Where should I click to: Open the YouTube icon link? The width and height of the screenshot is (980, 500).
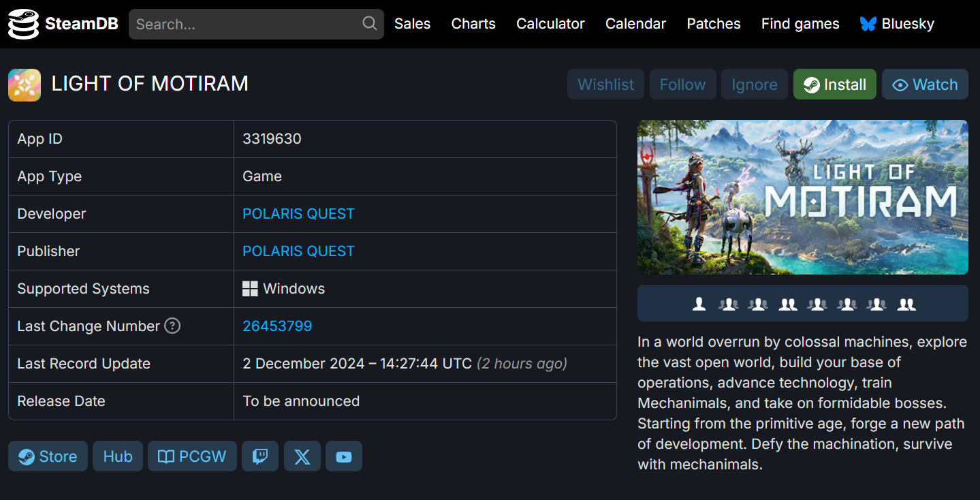pyautogui.click(x=344, y=456)
